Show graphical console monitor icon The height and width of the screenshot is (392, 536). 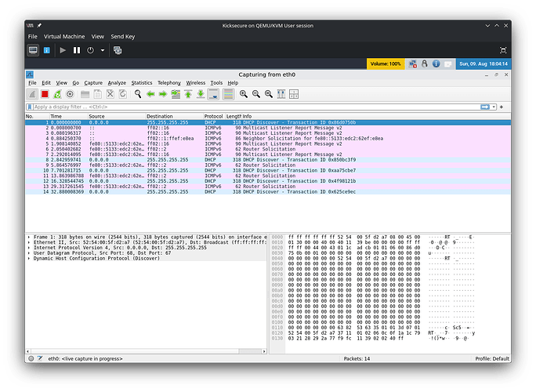(x=33, y=50)
